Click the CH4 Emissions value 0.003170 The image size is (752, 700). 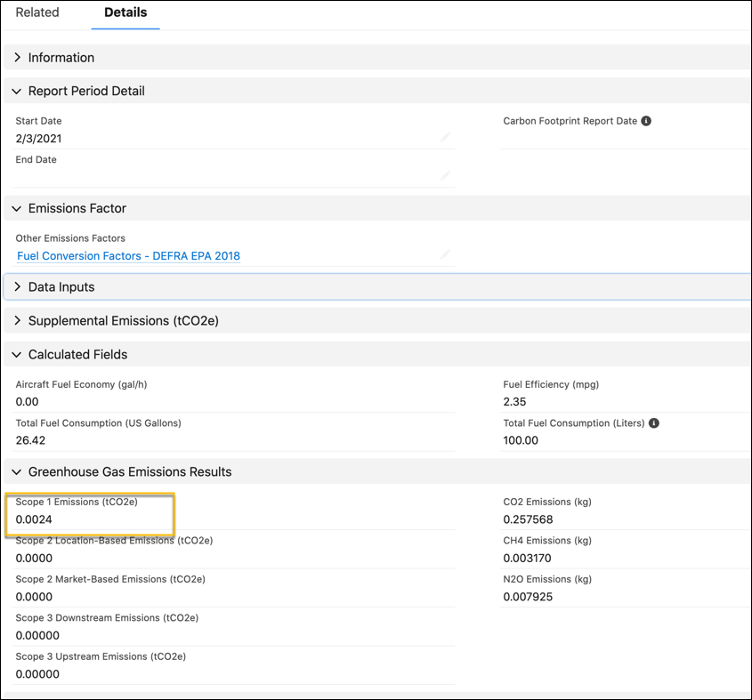click(x=527, y=559)
